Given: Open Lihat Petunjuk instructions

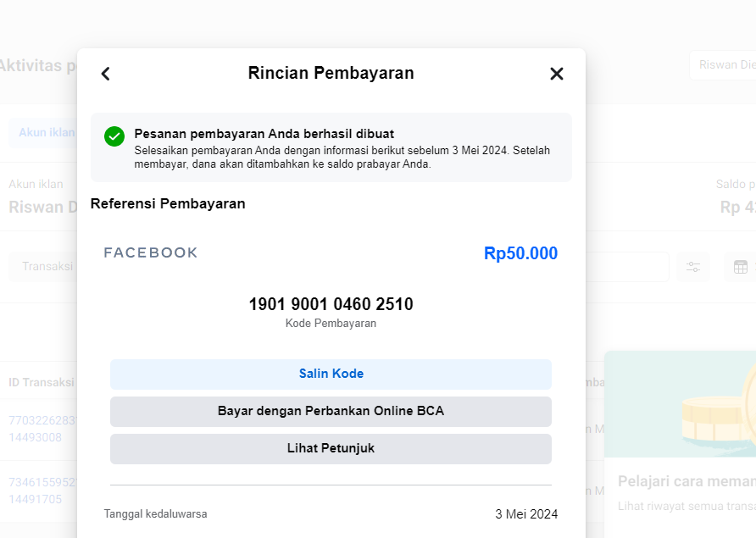Looking at the screenshot, I should 331,449.
